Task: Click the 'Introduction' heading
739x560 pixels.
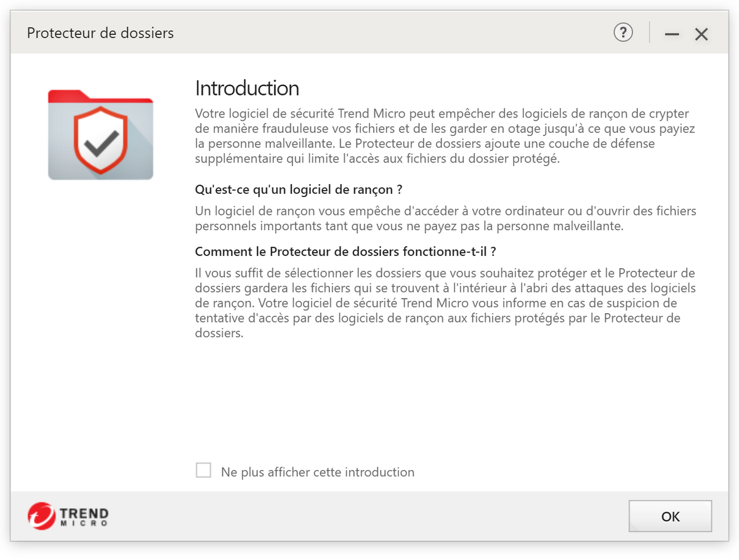Action: click(x=247, y=89)
